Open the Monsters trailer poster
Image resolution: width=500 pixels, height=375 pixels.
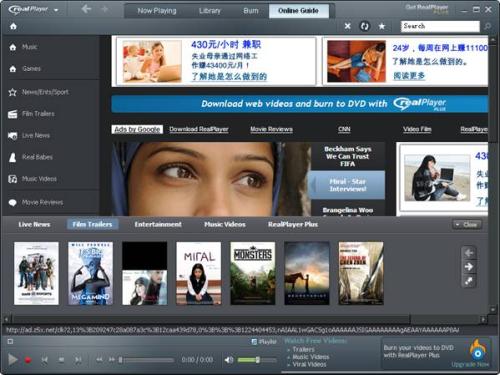pos(253,273)
